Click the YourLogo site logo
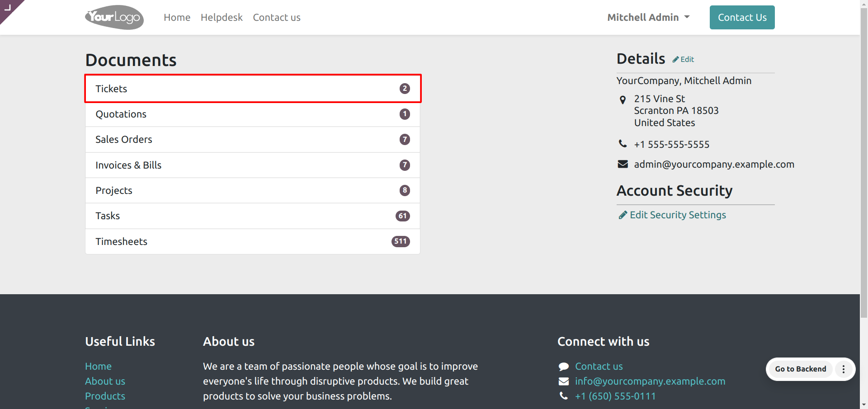This screenshot has height=409, width=868. coord(114,17)
